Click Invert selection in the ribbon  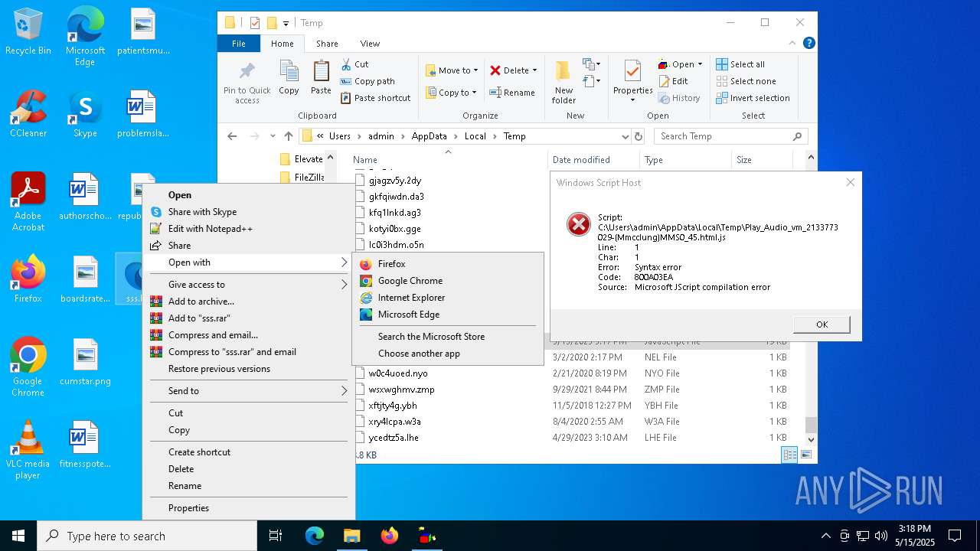pos(753,98)
